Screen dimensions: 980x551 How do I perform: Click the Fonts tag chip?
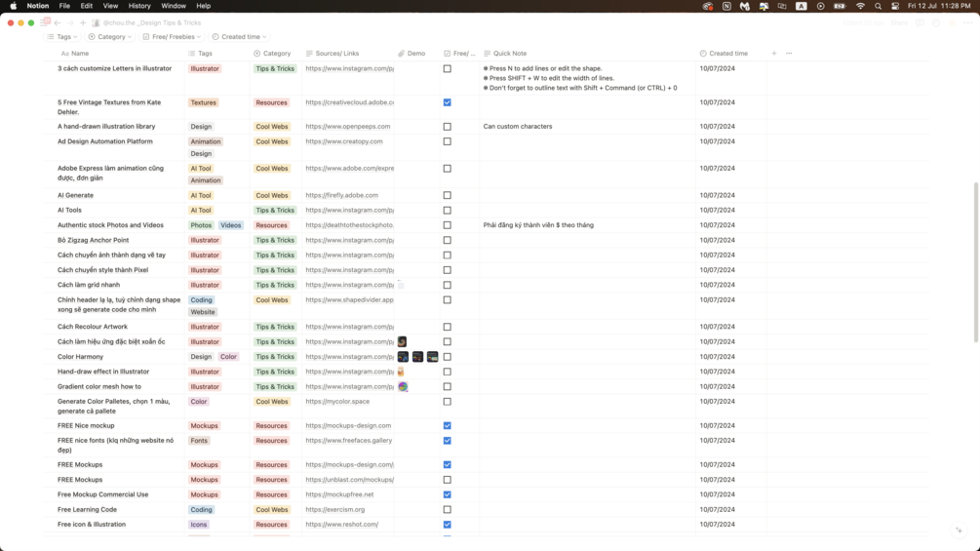(199, 441)
